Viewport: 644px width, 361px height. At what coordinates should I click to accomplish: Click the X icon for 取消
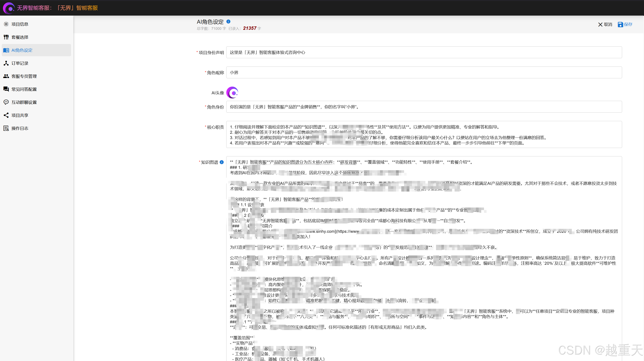[x=600, y=24]
